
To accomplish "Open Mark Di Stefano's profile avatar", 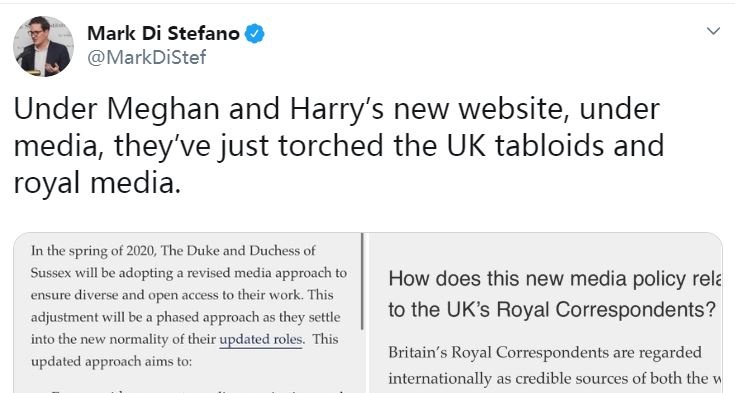I will pos(43,46).
